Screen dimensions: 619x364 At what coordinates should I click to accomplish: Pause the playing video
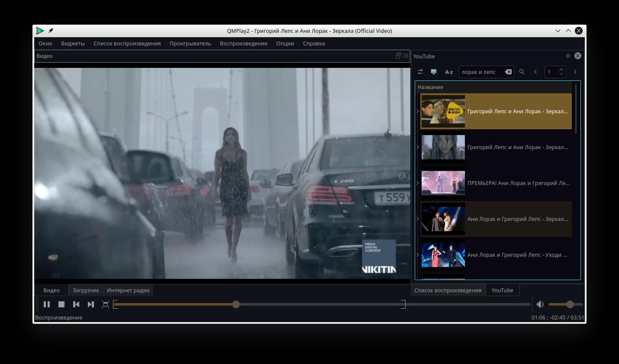coord(47,304)
